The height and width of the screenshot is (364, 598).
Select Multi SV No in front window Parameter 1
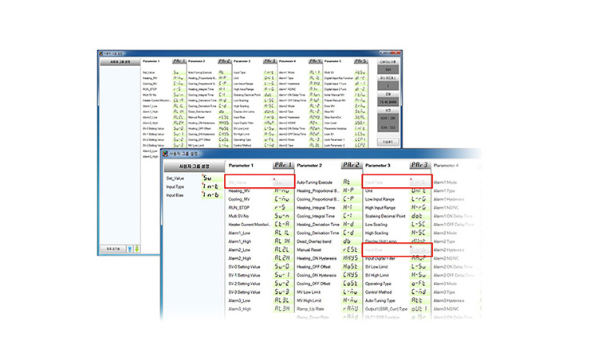pyautogui.click(x=238, y=216)
